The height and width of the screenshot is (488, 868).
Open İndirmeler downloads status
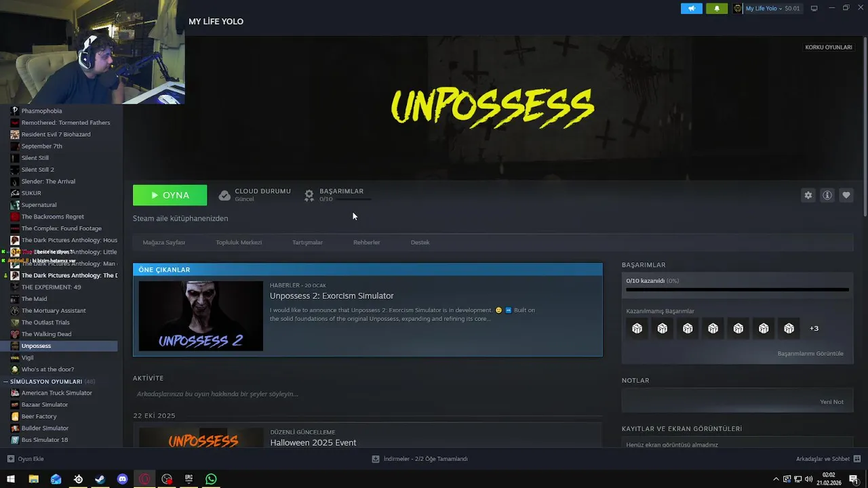[420, 459]
